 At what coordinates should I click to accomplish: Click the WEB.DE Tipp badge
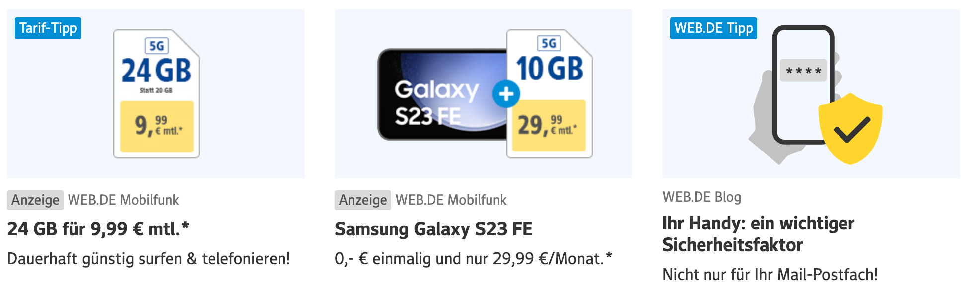click(713, 28)
